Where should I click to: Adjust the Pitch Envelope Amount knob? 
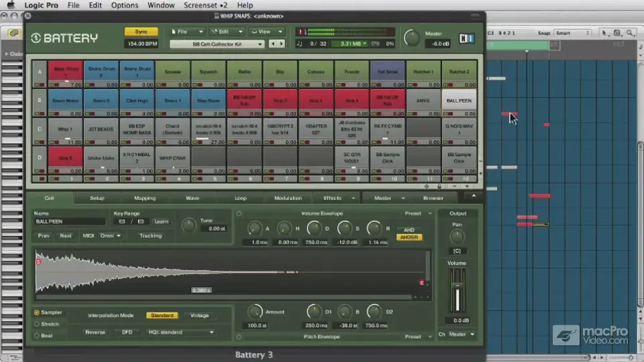coord(255,312)
